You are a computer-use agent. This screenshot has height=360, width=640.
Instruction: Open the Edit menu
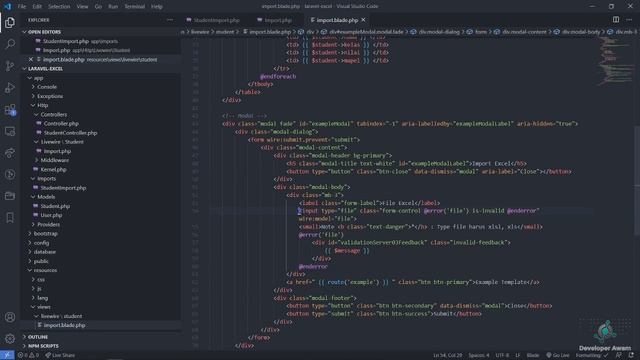(x=37, y=7)
